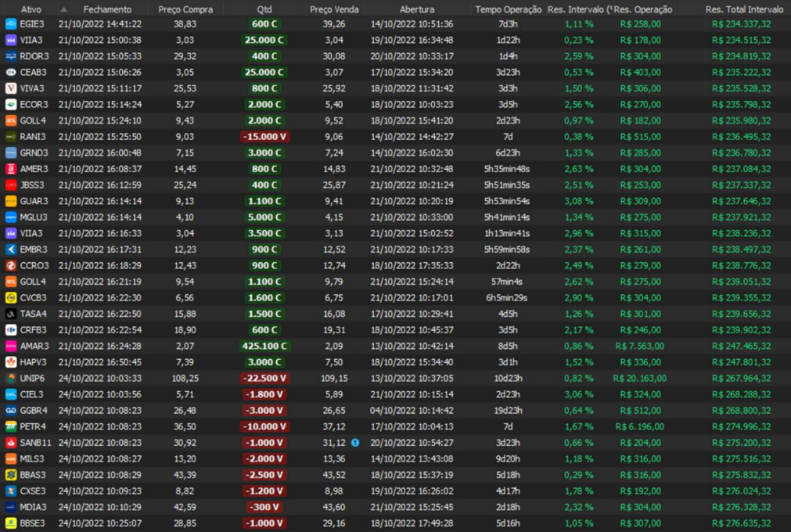Click the MGLU3 asset logo icon
Viewport: 791px width, 532px height.
point(11,217)
